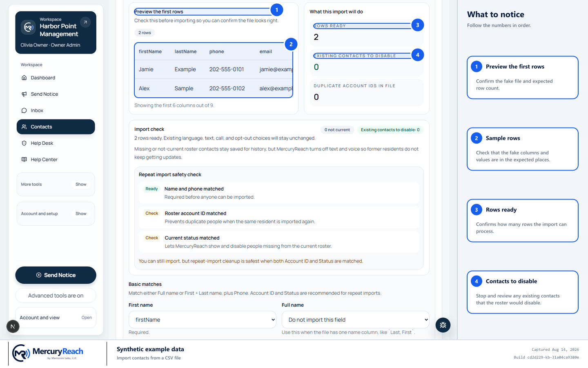
Task: Open Inbox in sidebar
Action: click(x=56, y=110)
